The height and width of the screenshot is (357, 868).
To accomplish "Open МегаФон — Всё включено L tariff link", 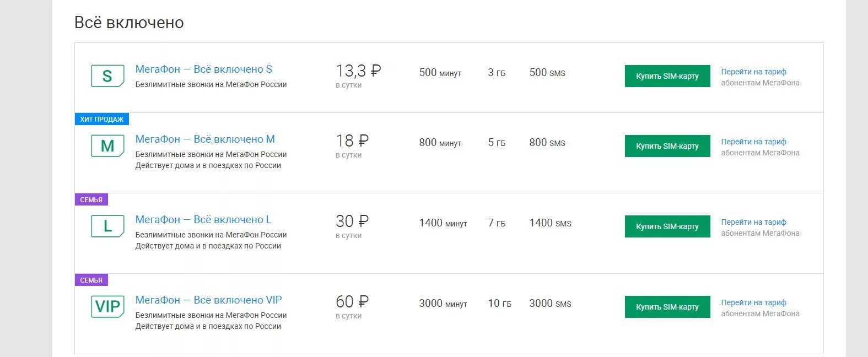I will click(203, 220).
